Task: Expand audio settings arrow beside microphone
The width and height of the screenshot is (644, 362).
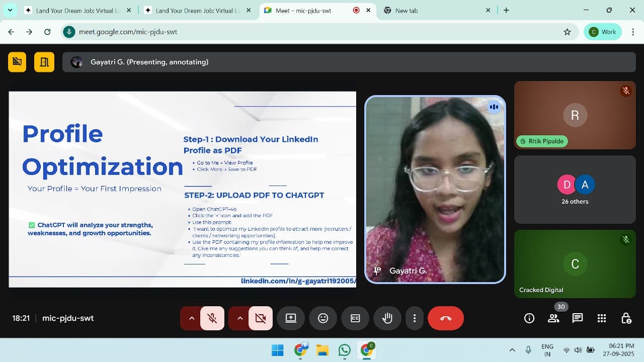Action: (x=192, y=318)
